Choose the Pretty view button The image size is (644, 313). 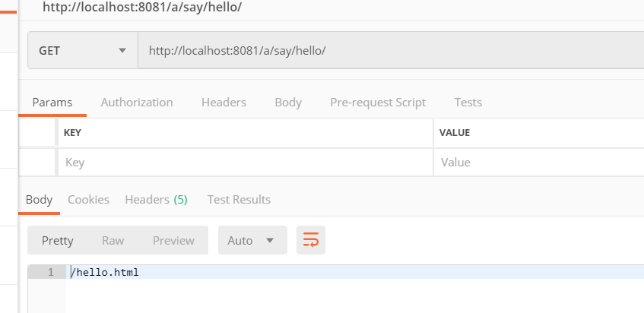tap(58, 240)
